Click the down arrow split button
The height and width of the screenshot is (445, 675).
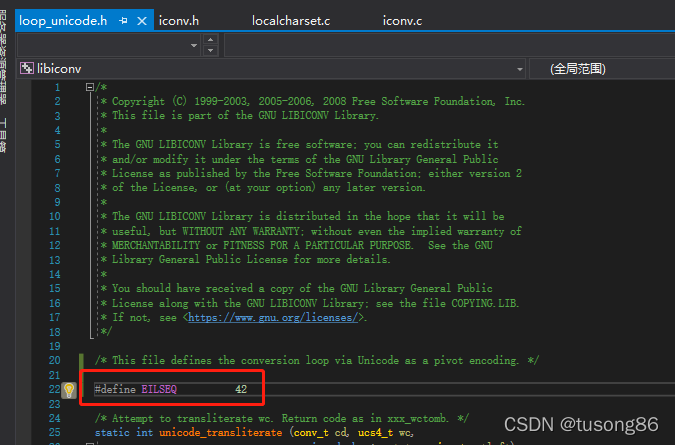coord(210,51)
